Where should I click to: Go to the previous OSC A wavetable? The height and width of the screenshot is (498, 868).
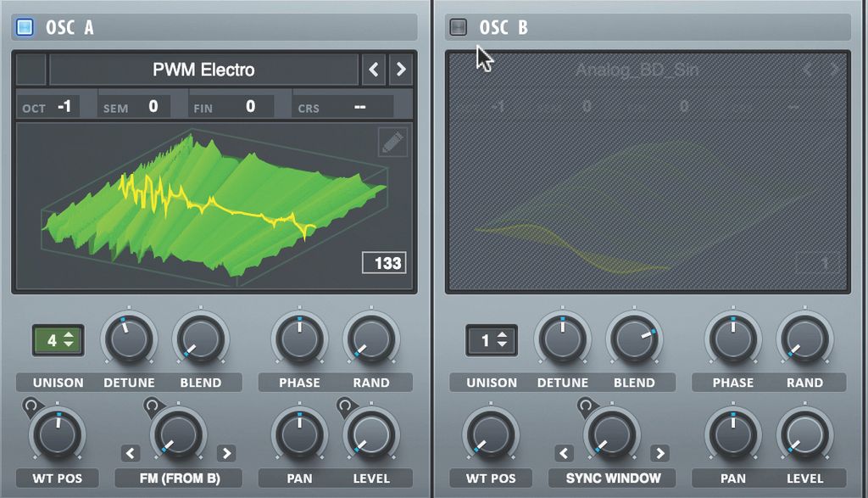[373, 70]
